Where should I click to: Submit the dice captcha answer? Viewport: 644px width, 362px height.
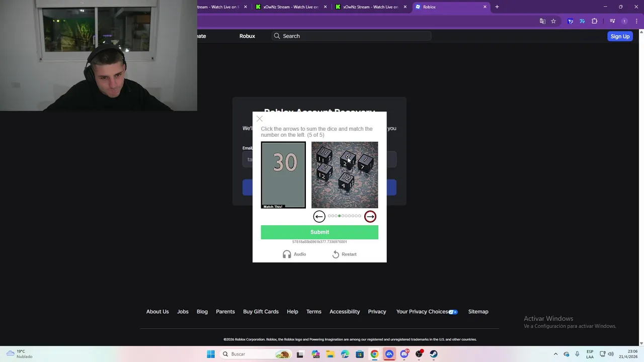(x=319, y=232)
